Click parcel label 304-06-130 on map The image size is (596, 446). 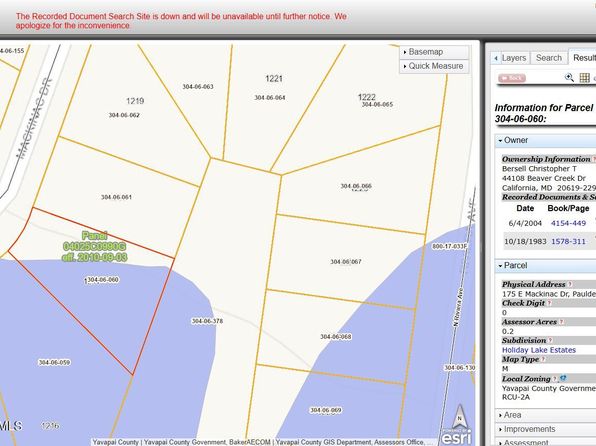pyautogui.click(x=460, y=368)
